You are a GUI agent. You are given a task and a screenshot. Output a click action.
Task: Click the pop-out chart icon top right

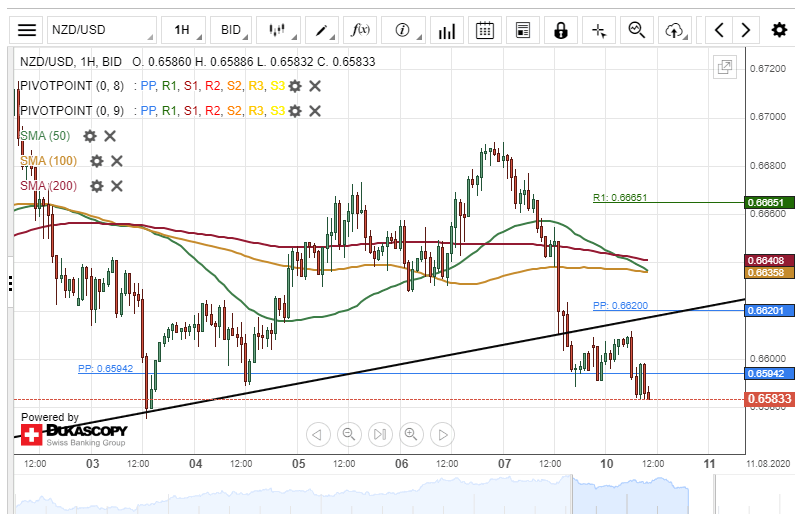pyautogui.click(x=724, y=68)
